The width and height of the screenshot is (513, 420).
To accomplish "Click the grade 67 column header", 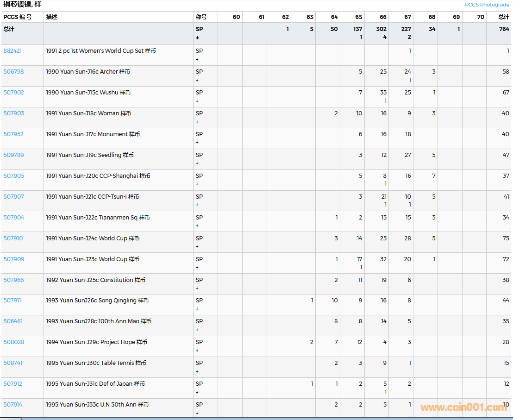I will pos(407,17).
